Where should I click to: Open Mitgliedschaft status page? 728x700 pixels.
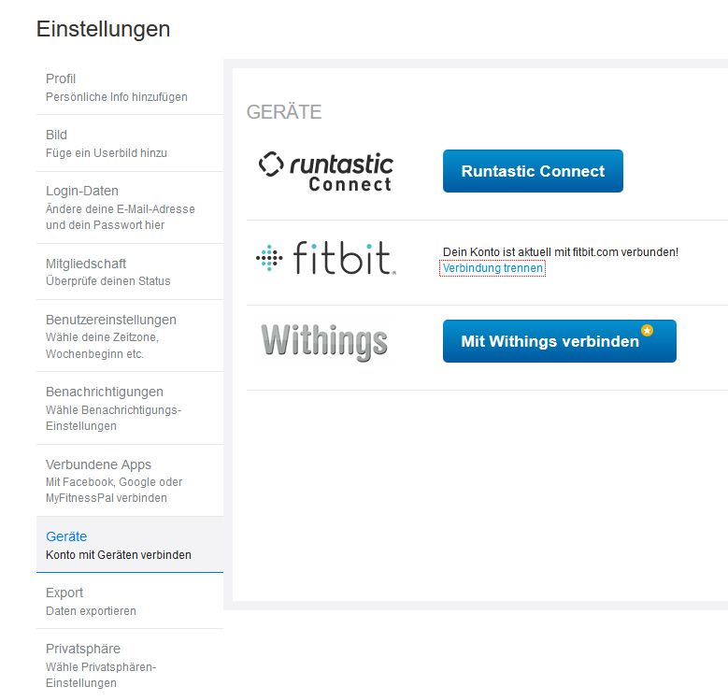point(130,272)
